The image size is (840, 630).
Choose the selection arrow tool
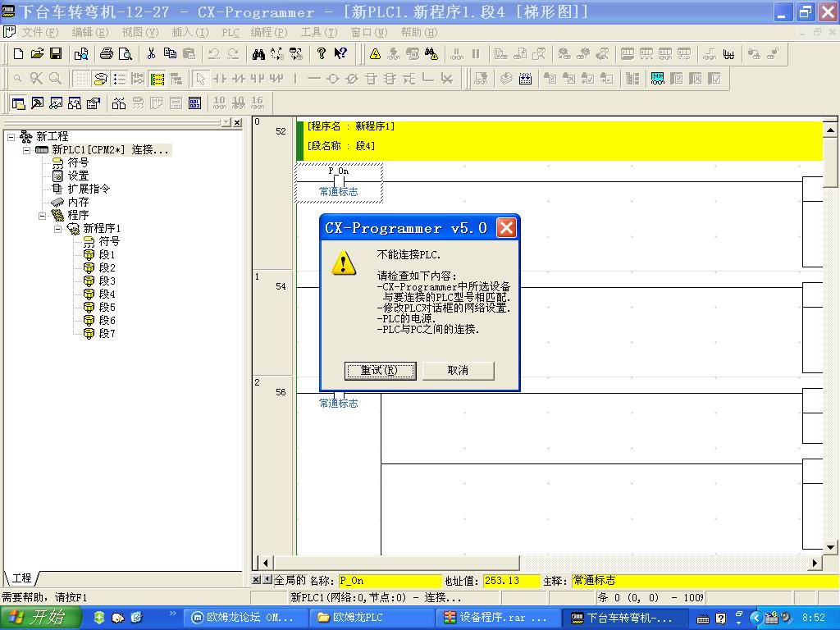[201, 79]
